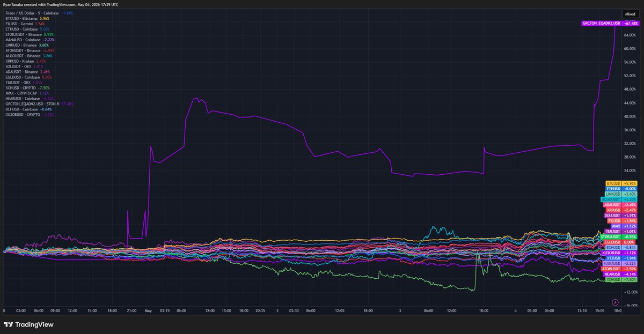Viewport: 644px width, 334px height.
Task: Click the lightning bolt icon near the price scale
Action: pyautogui.click(x=614, y=301)
